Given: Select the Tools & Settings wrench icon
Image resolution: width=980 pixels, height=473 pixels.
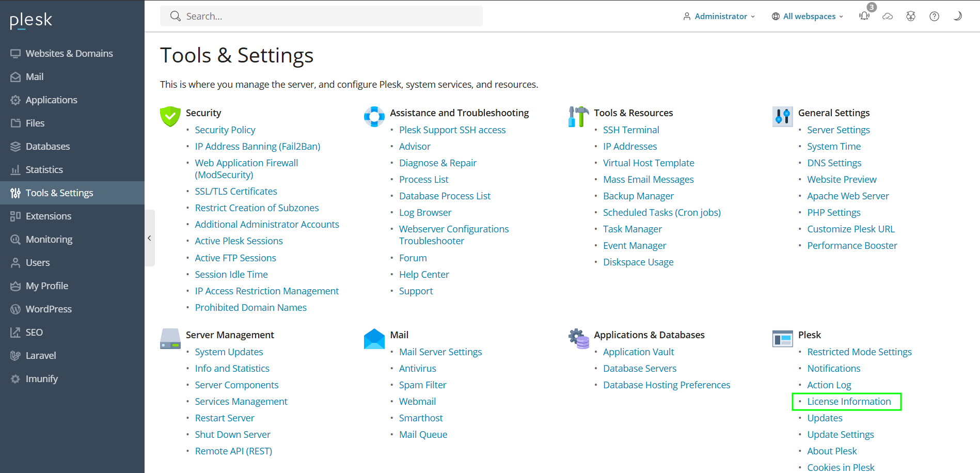Looking at the screenshot, I should tap(15, 193).
